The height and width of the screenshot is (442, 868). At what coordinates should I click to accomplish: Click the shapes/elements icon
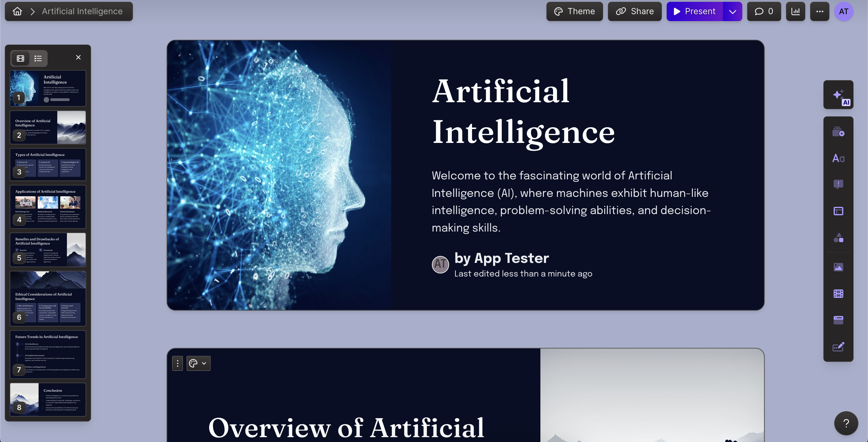838,237
